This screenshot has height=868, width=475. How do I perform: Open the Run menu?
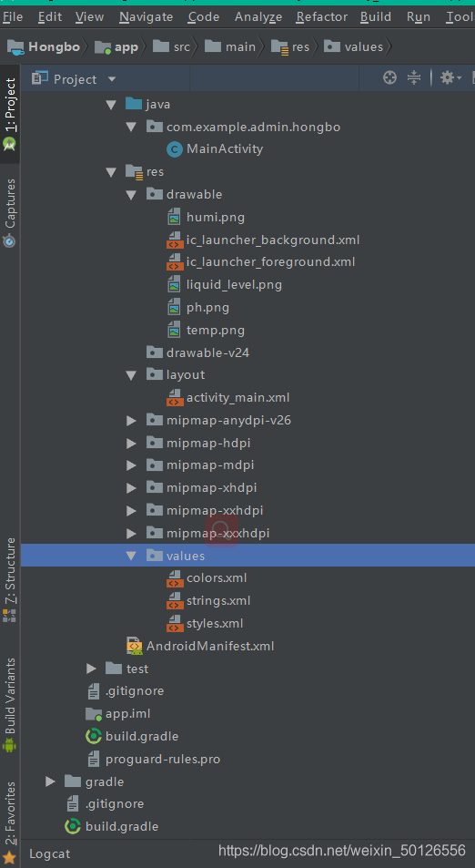418,16
